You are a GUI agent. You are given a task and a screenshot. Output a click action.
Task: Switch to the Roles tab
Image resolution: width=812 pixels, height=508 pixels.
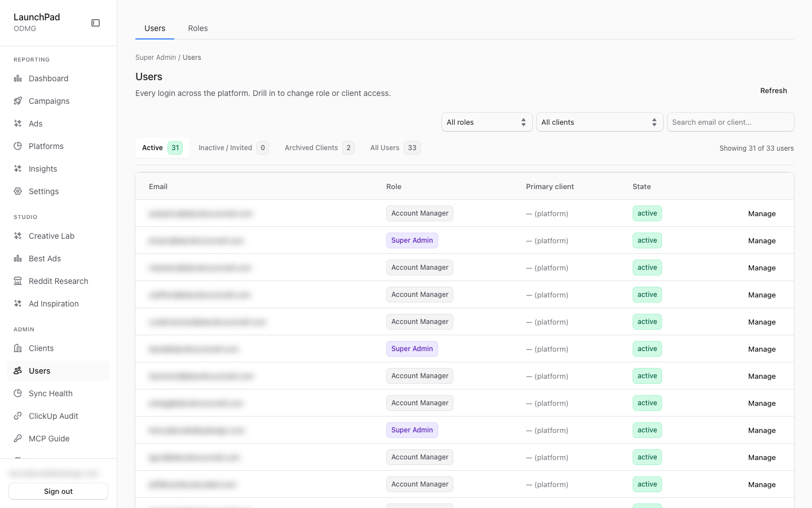tap(198, 28)
